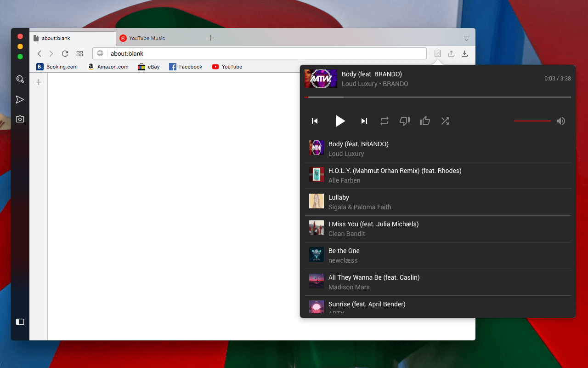Open the media player extension icon

[438, 53]
